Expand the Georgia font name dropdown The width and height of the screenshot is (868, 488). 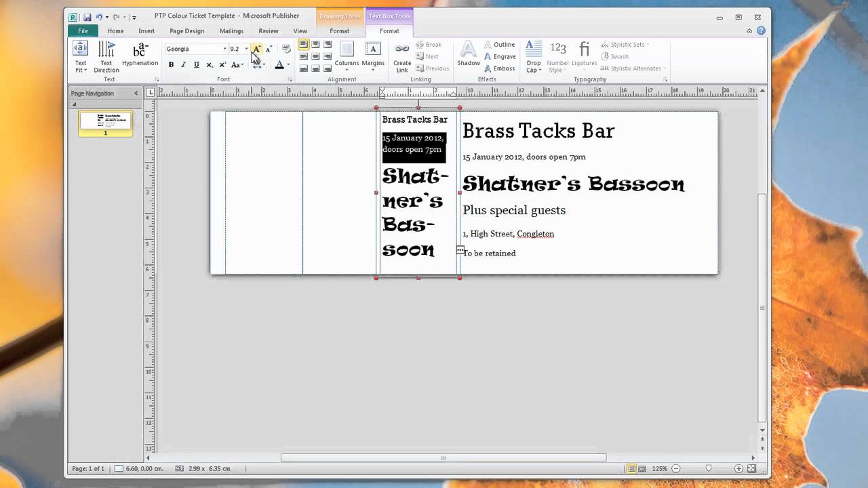click(224, 49)
